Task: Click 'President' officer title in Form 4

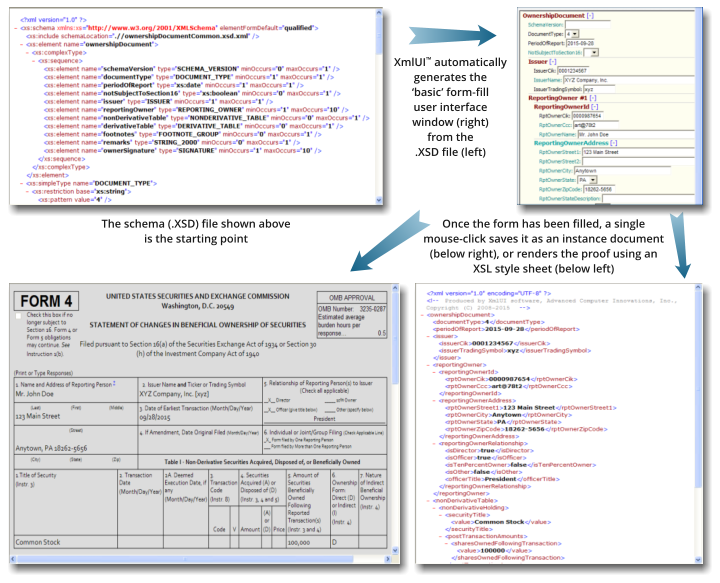Action: 324,419
